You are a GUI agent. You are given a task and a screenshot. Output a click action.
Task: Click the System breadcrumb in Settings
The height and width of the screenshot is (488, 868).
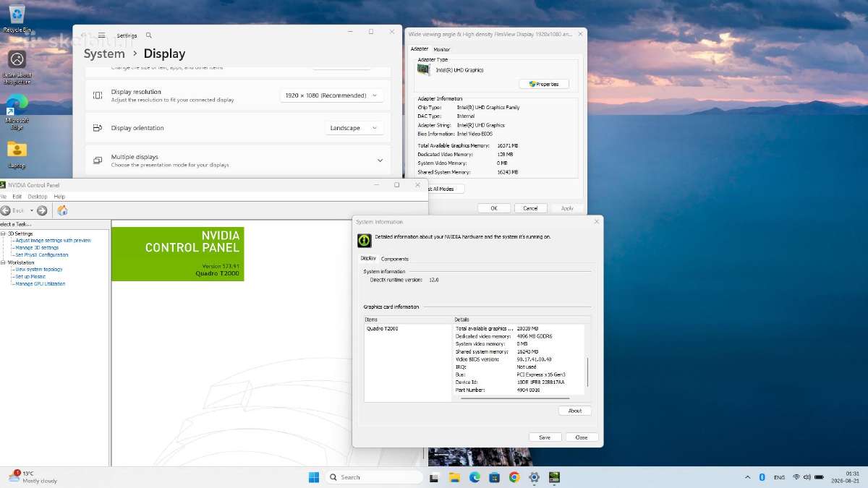104,53
